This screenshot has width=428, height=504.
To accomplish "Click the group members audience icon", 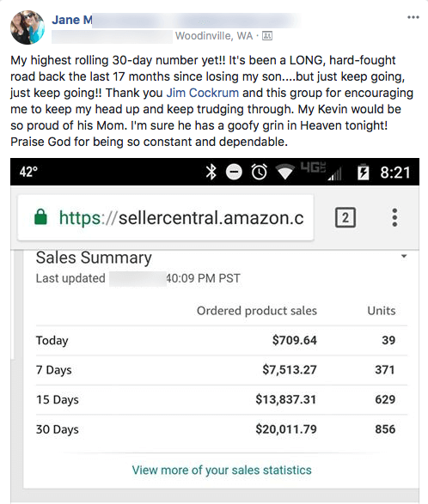I will [267, 36].
